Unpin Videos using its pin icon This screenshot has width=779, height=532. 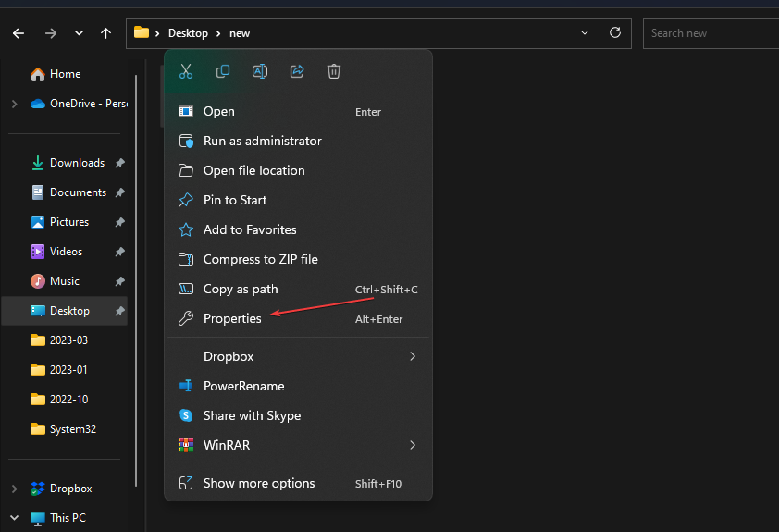(119, 252)
